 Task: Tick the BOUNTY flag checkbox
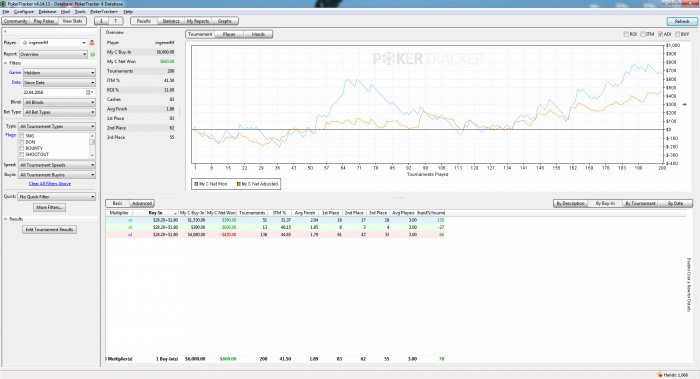(x=21, y=148)
